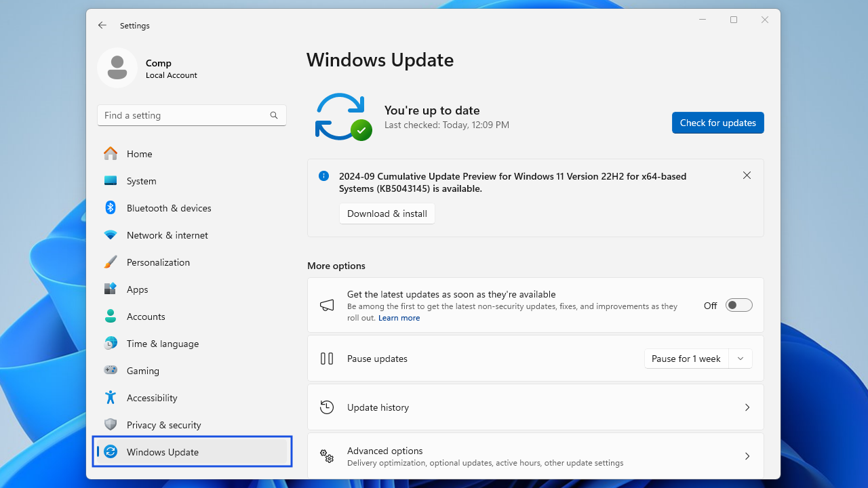Screen dimensions: 868x488
Task: Open Accessibility settings
Action: point(192,398)
